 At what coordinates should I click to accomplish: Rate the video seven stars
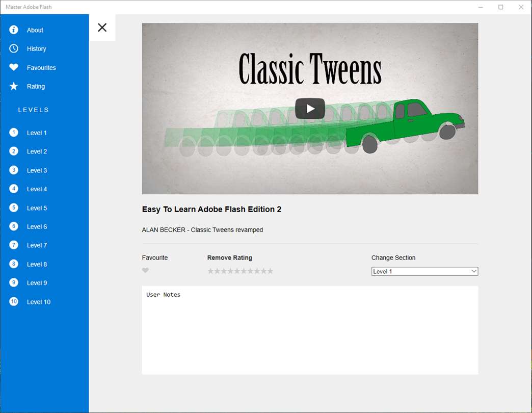[x=250, y=271]
